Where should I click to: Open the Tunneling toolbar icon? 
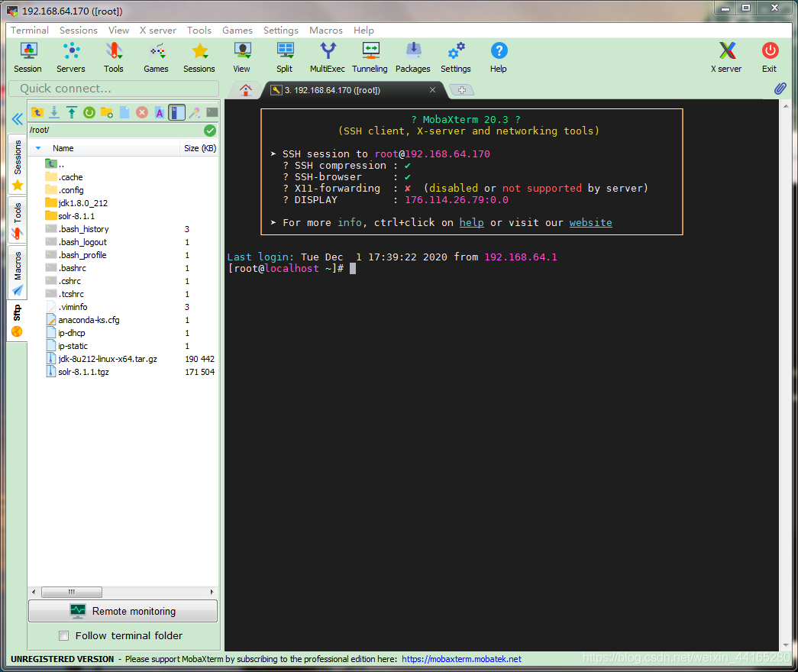[x=370, y=57]
